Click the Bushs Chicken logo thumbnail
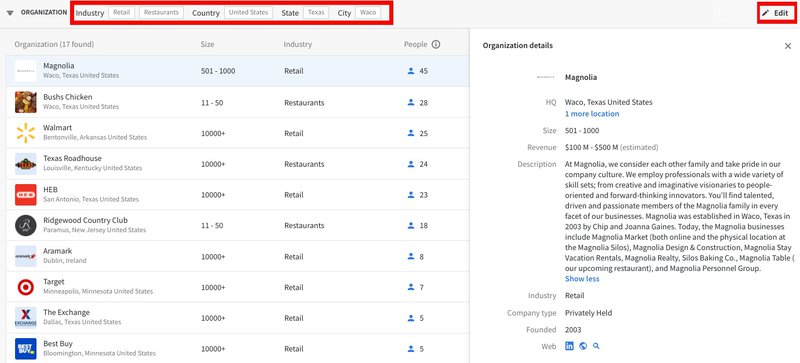800x363 pixels. point(26,102)
